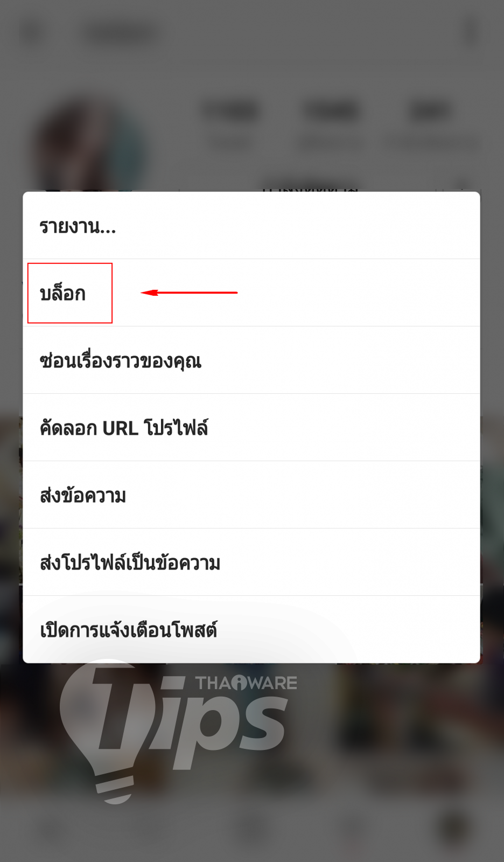The width and height of the screenshot is (504, 862).
Task: Tap the blurred followers count statistic
Action: 330,124
